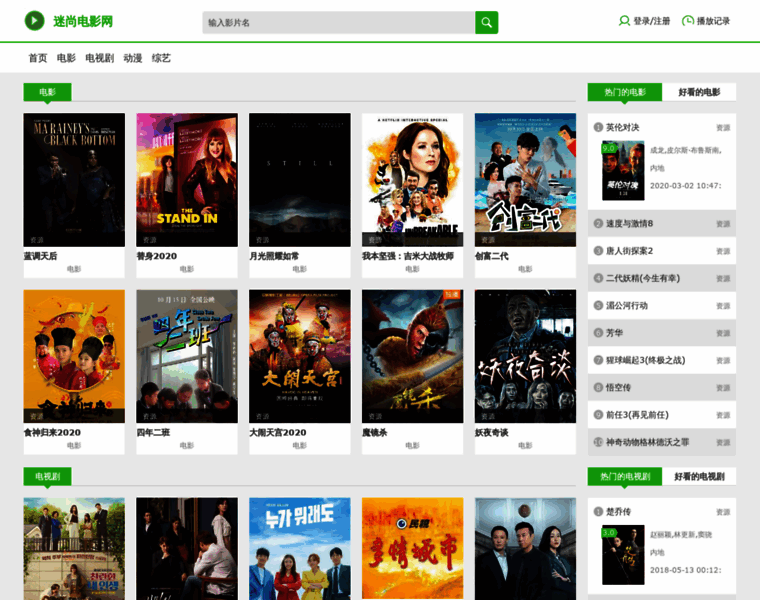Open the Korean drama 누가 뭐래도 poster
Viewport: 760px width, 600px height.
coord(300,549)
